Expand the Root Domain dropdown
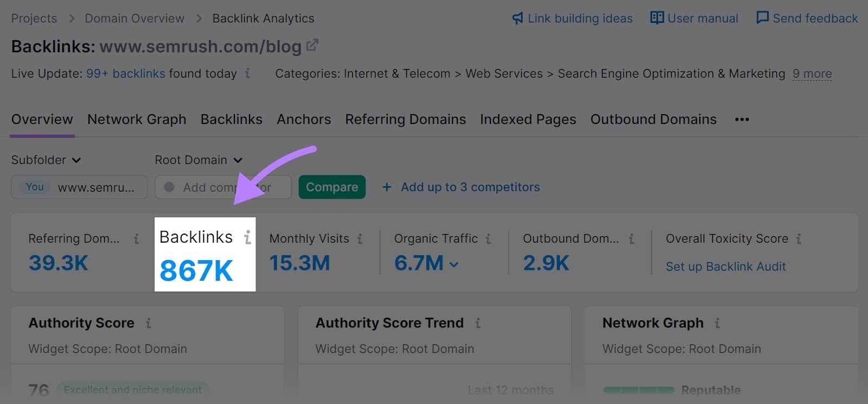This screenshot has width=868, height=404. coord(199,160)
